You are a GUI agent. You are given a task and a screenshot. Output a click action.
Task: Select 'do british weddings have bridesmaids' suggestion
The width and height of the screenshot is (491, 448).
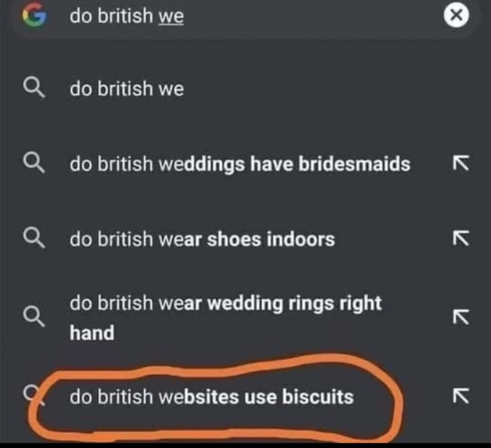[240, 164]
